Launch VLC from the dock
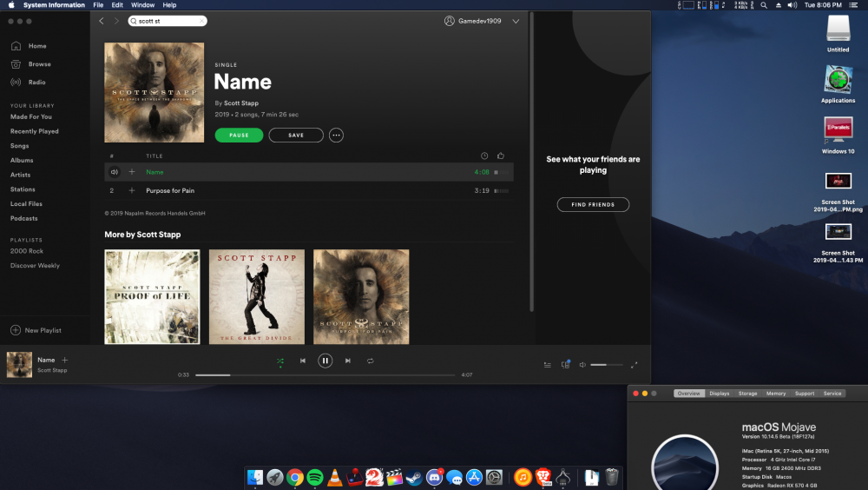 [335, 477]
